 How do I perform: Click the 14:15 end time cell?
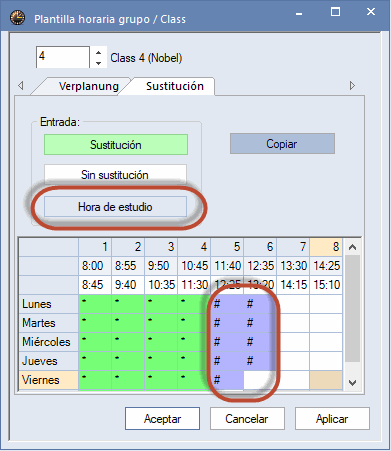[x=293, y=285]
